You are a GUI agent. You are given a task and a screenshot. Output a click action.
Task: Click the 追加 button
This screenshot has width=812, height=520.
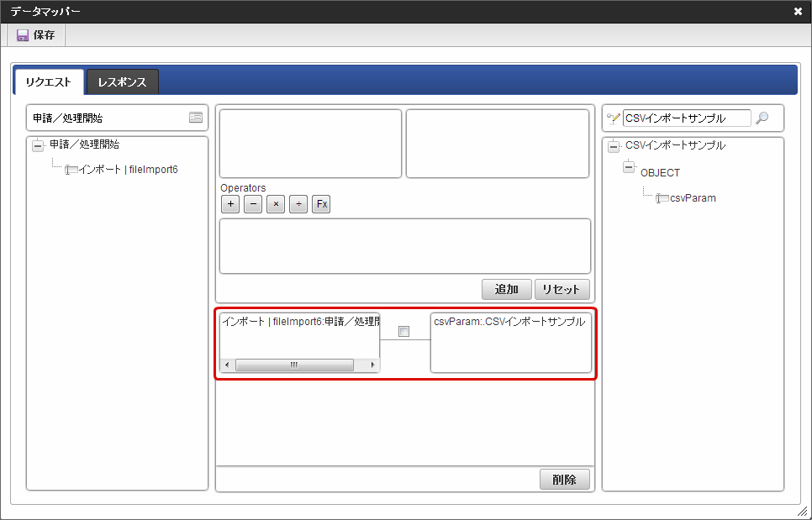click(507, 289)
